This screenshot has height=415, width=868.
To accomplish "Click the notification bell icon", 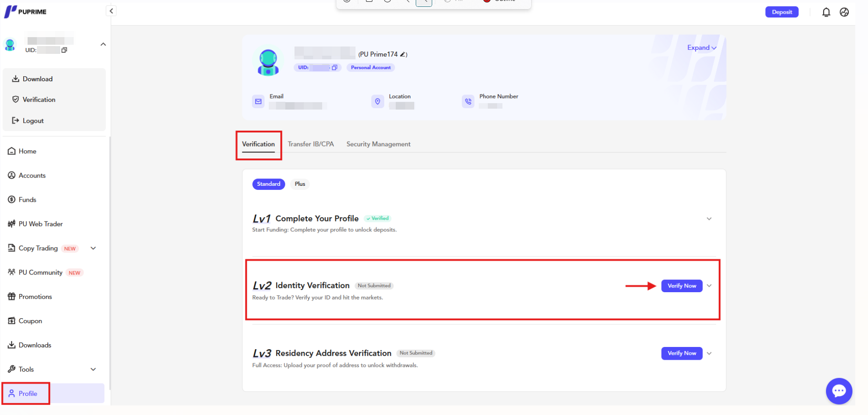I will [826, 12].
